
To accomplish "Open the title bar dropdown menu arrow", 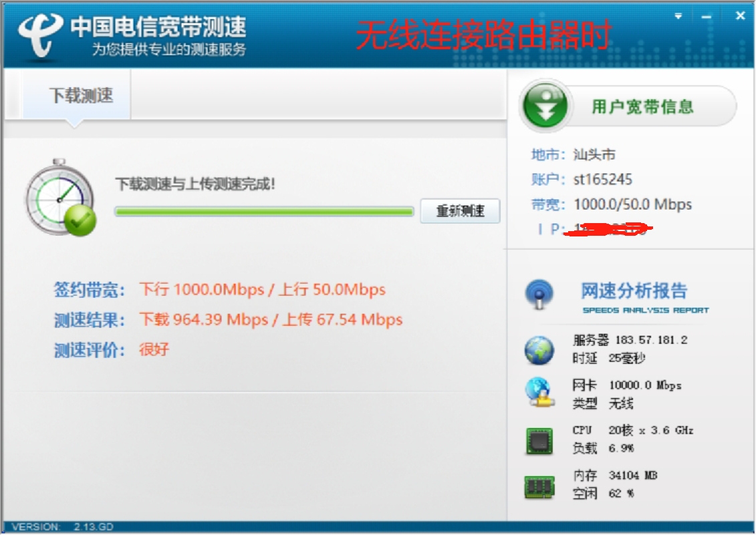I will point(678,17).
